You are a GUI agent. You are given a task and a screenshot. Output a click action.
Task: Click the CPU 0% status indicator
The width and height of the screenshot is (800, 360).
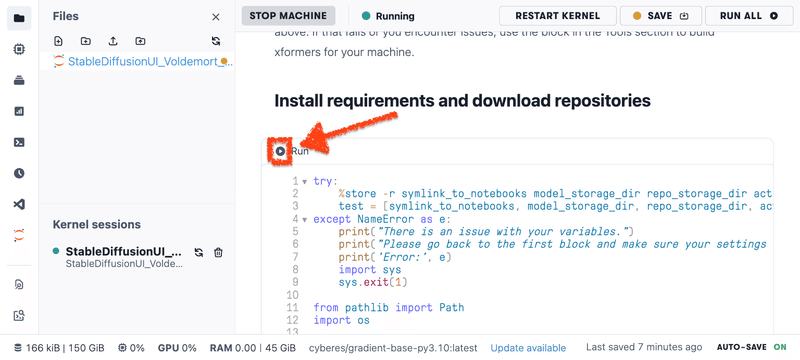tap(131, 348)
